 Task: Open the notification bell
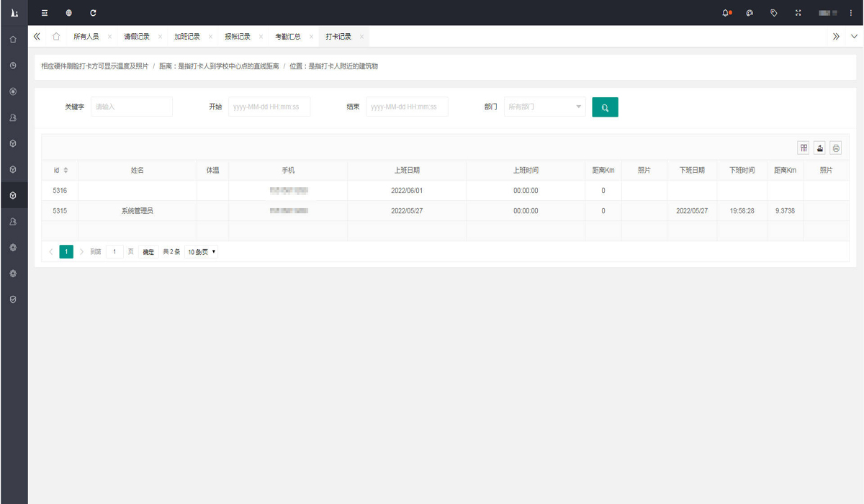click(726, 13)
